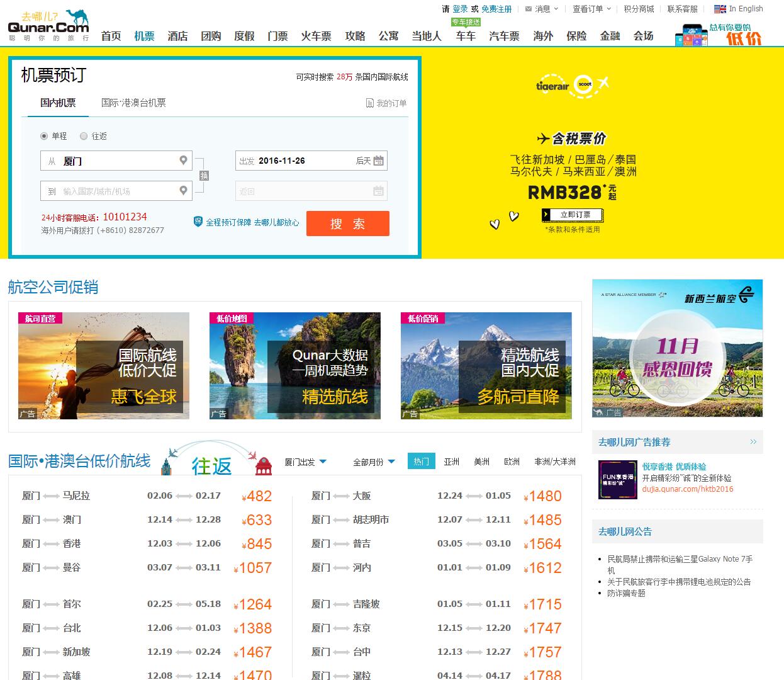Open Qunar big data ticket trend card
The height and width of the screenshot is (680, 784).
click(295, 366)
